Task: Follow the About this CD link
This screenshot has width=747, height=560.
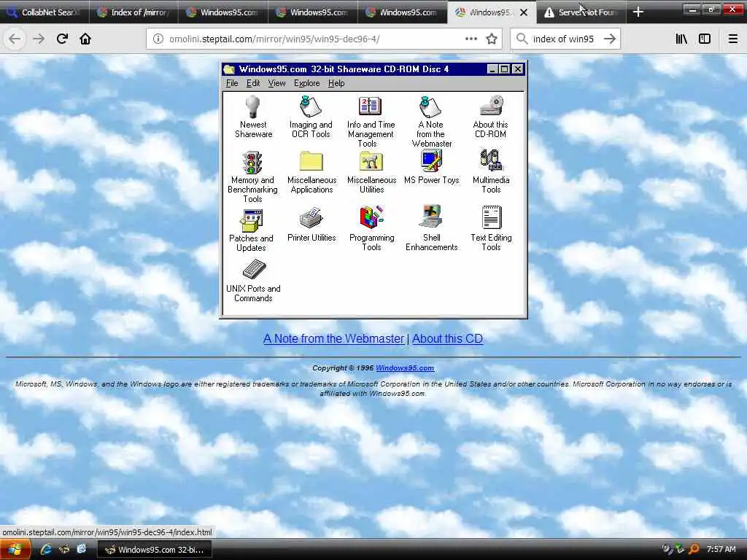Action: pos(447,338)
